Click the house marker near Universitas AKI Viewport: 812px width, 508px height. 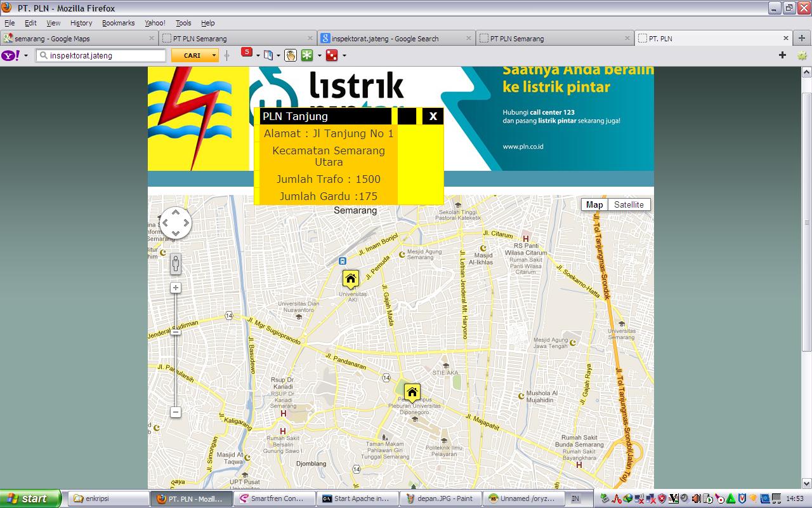coord(350,278)
